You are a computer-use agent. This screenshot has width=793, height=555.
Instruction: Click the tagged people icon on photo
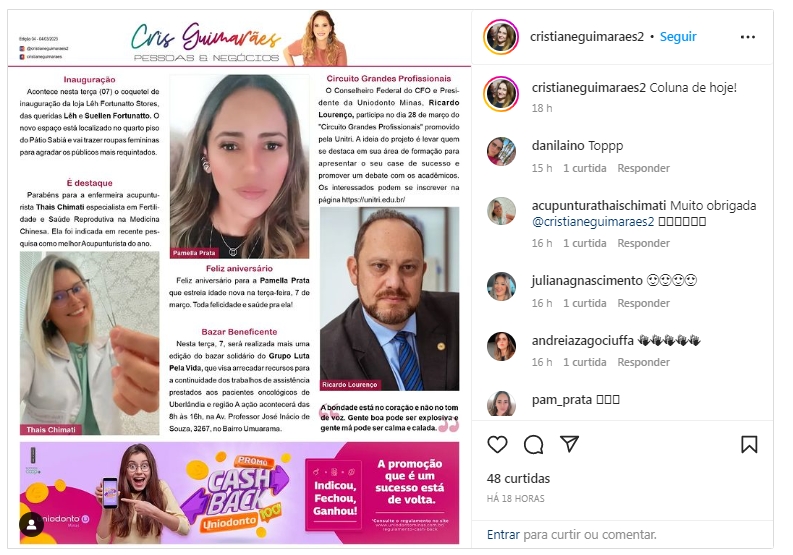(x=31, y=524)
